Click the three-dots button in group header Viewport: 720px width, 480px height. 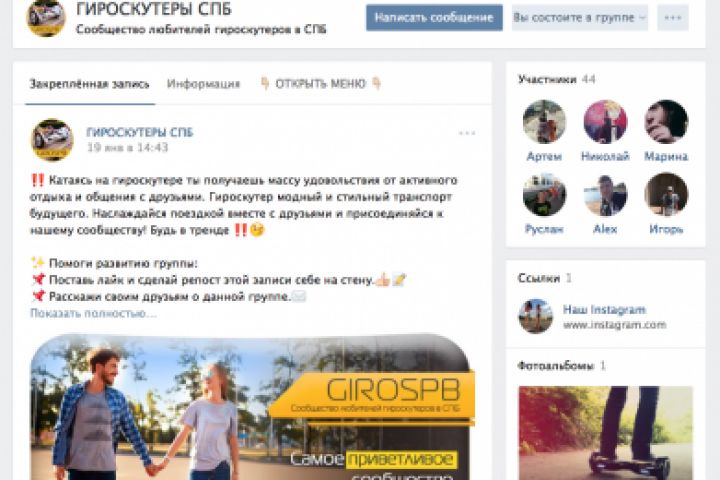(x=673, y=17)
